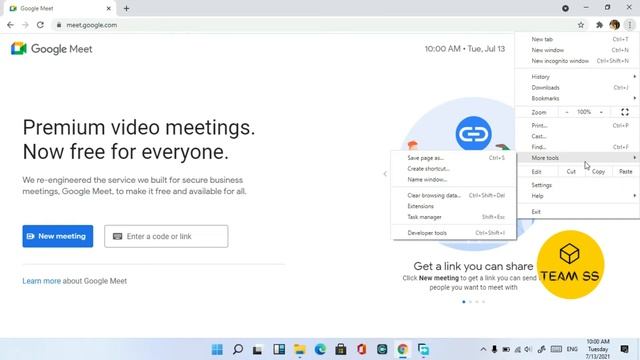The height and width of the screenshot is (360, 640).
Task: Choose Exit from Chrome menu
Action: pyautogui.click(x=578, y=211)
